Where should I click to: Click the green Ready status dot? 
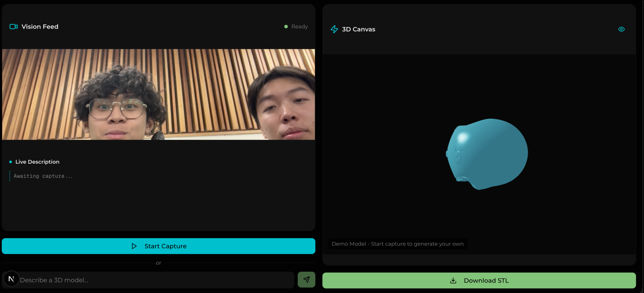pos(286,26)
